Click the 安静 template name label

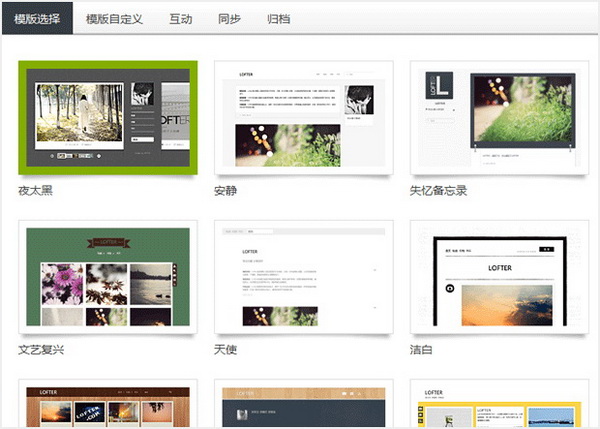tap(225, 191)
